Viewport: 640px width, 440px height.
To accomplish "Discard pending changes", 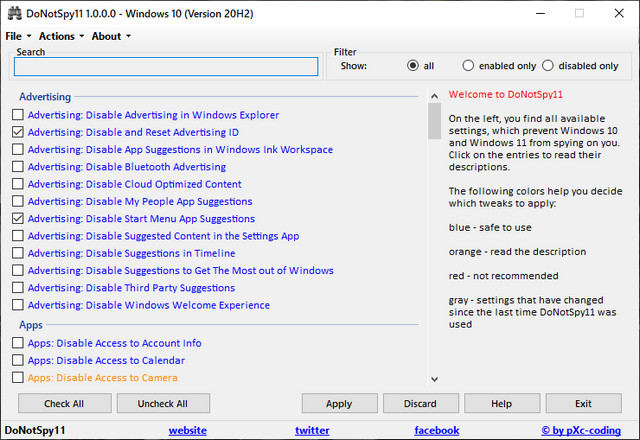I will 420,404.
